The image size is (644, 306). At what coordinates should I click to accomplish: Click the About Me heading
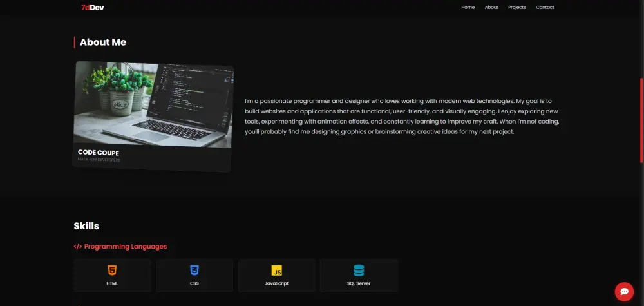[x=102, y=43]
